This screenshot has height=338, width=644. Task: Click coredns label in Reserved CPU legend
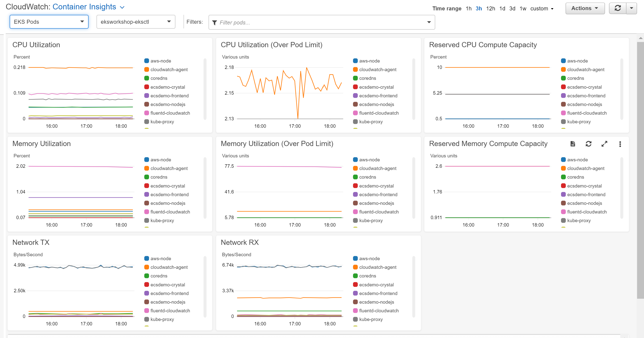point(575,78)
